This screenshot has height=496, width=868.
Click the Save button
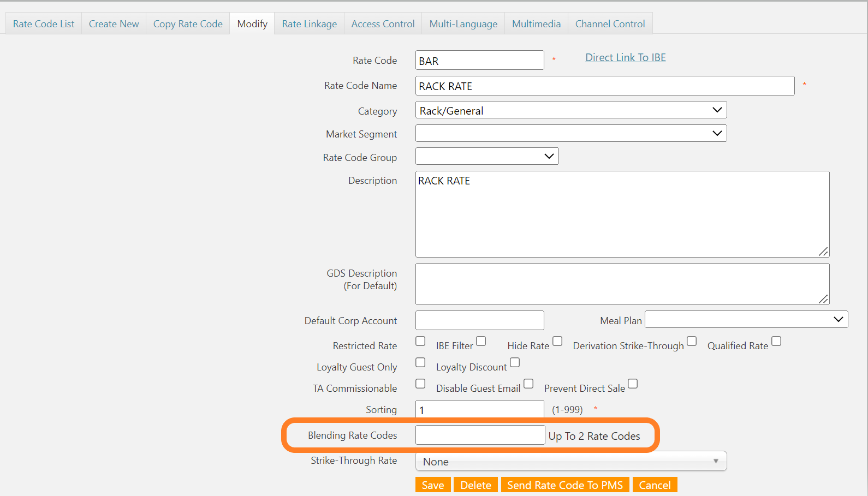[x=433, y=485]
